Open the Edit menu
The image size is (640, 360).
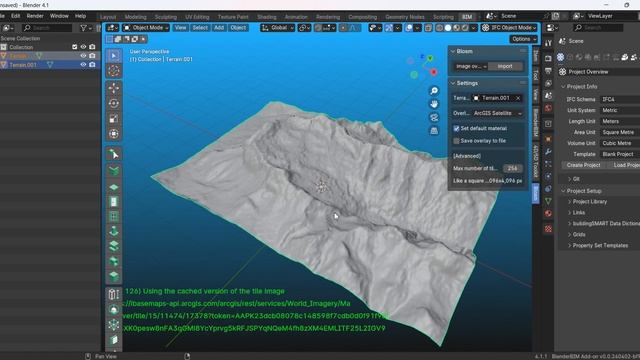[16, 16]
